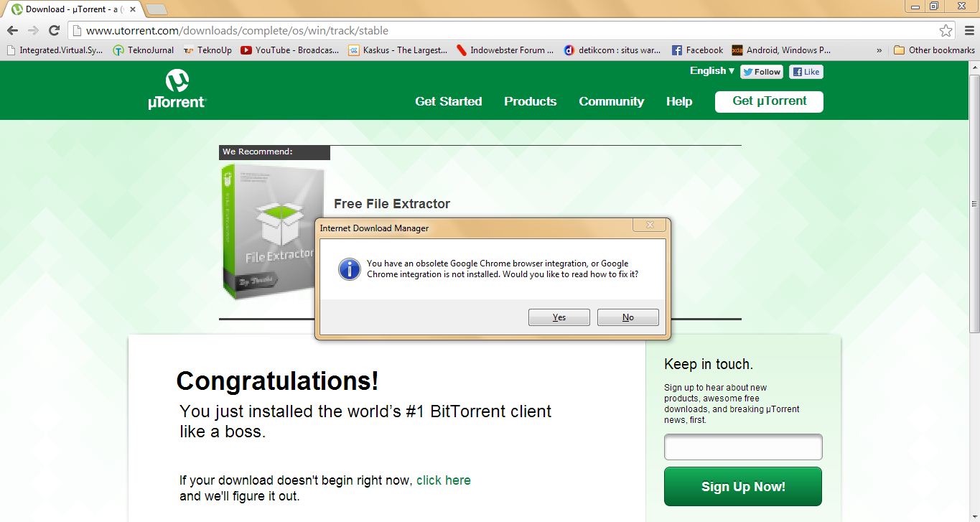The width and height of the screenshot is (980, 522).
Task: Open the TeknoJurnal bookmark
Action: (144, 50)
